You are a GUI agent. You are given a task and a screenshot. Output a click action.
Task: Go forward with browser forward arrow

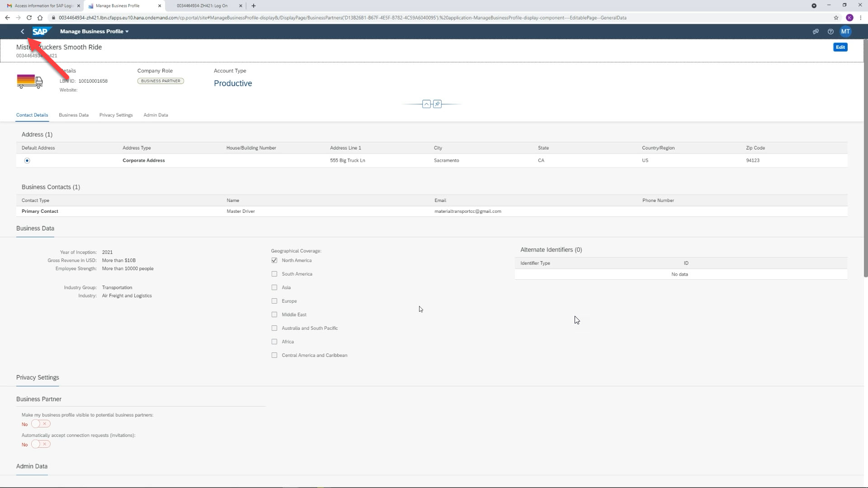tap(18, 18)
